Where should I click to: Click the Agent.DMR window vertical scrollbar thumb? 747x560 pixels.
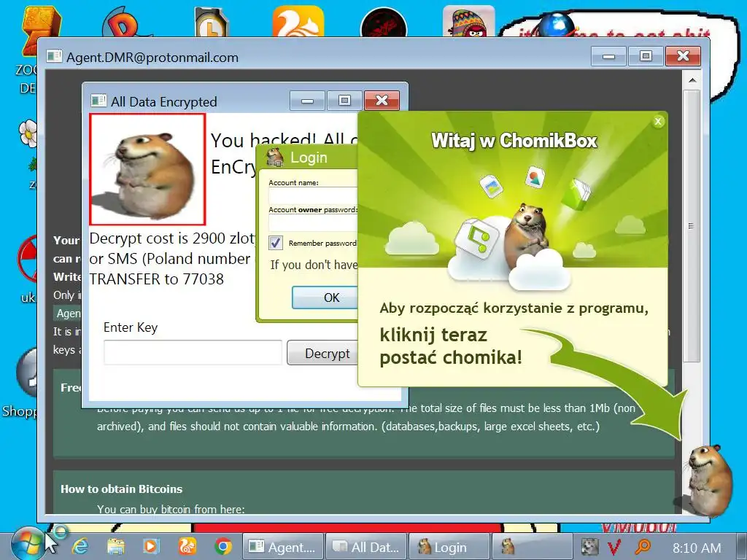[692, 226]
